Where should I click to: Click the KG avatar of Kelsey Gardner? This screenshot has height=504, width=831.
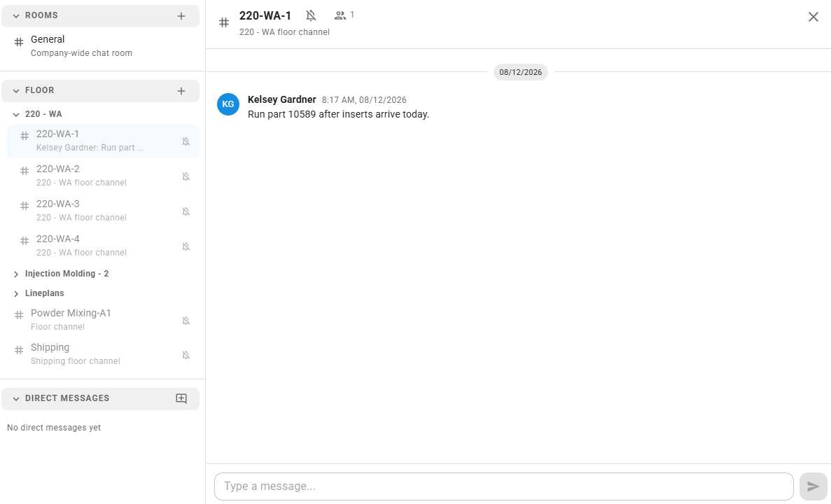228,104
